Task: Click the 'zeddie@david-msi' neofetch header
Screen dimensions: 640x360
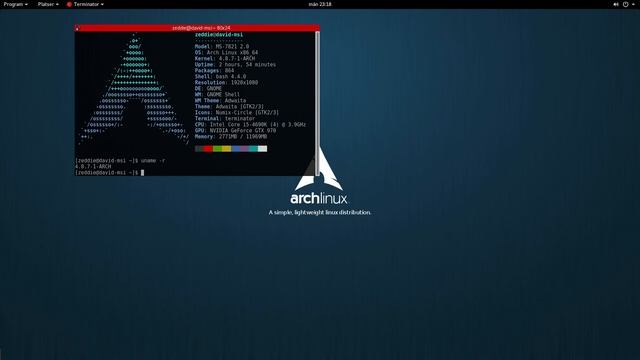Action: (x=219, y=35)
